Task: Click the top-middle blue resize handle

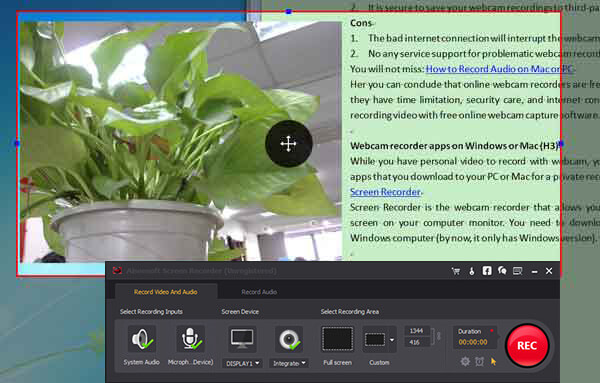Action: coord(289,11)
